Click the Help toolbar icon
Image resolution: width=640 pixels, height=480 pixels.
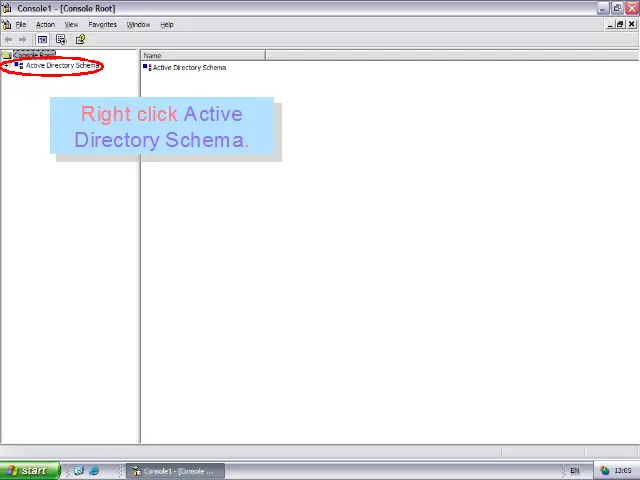pyautogui.click(x=80, y=39)
